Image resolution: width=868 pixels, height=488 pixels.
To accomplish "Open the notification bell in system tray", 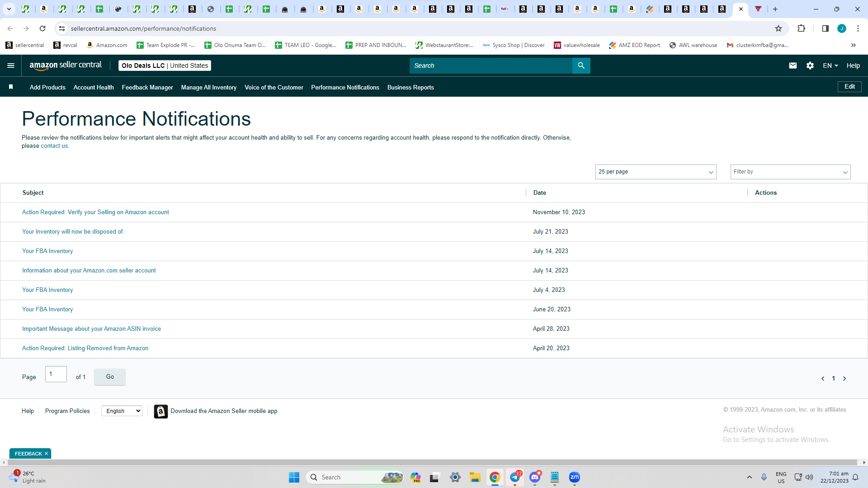I will point(855,477).
